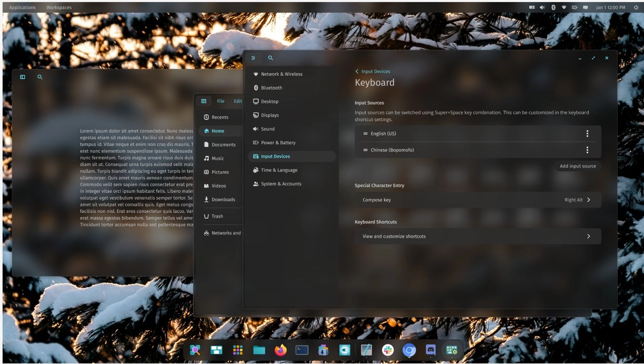
Task: Open the sound applet in the top panel
Action: pos(542,7)
